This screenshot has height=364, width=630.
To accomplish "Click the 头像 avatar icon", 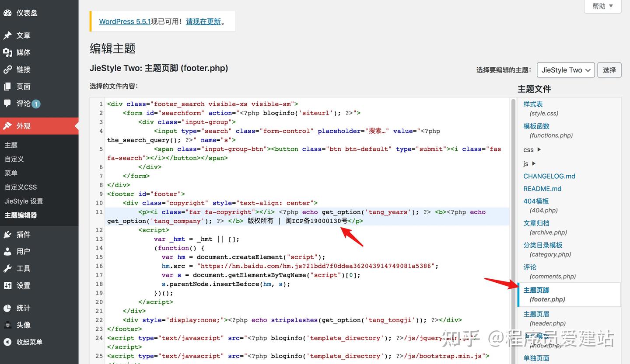I will point(7,325).
